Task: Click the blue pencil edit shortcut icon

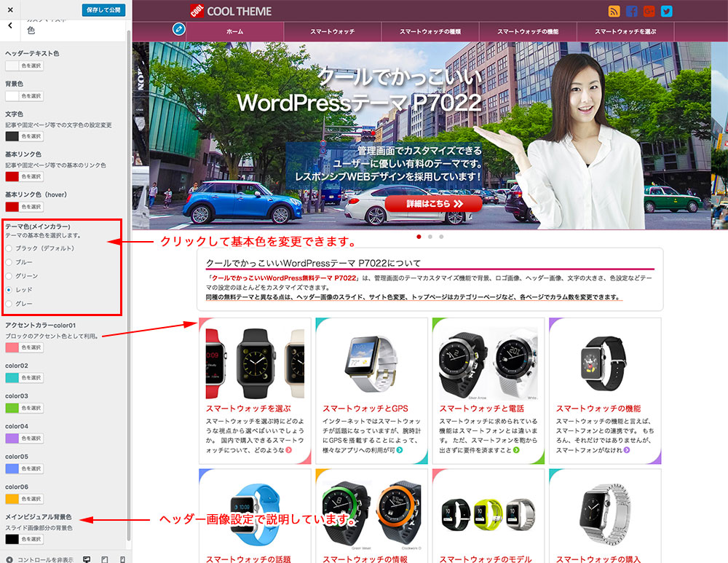Action: tap(179, 29)
